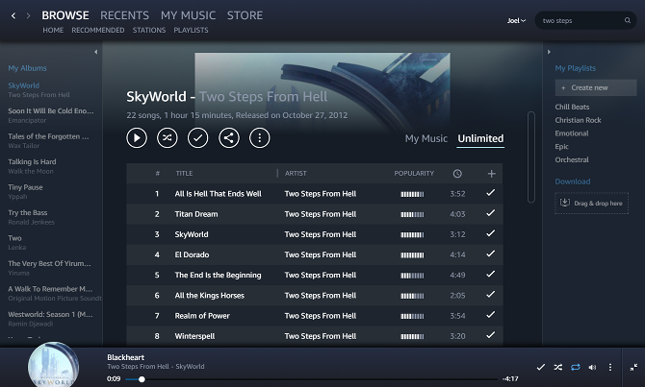Collapse the My Playlists panel
The image size is (645, 387).
(549, 52)
